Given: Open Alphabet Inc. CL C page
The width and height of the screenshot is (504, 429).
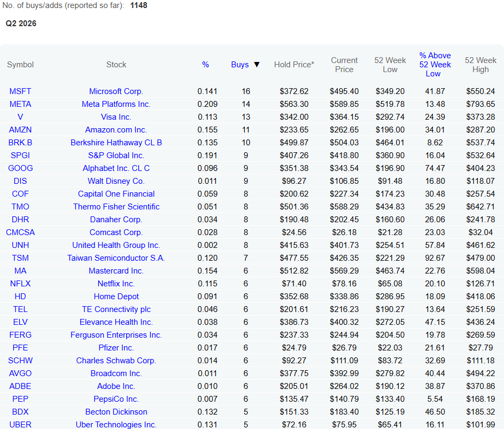Looking at the screenshot, I should pos(116,168).
